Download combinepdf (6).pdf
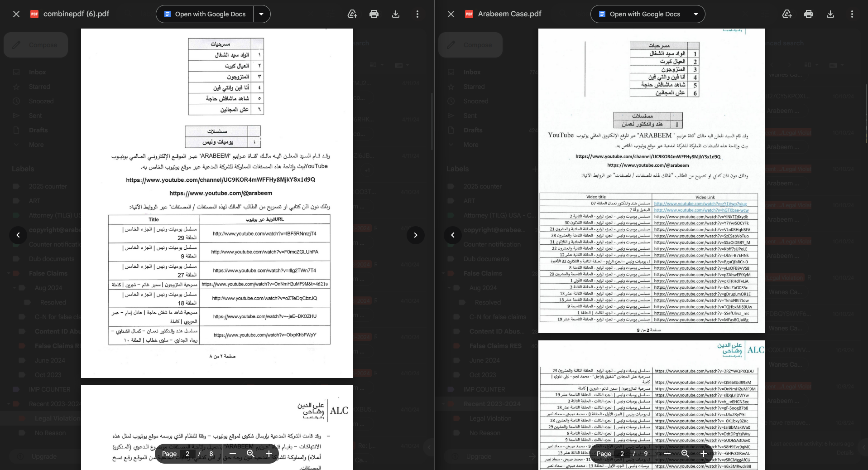The width and height of the screenshot is (868, 470). click(396, 14)
